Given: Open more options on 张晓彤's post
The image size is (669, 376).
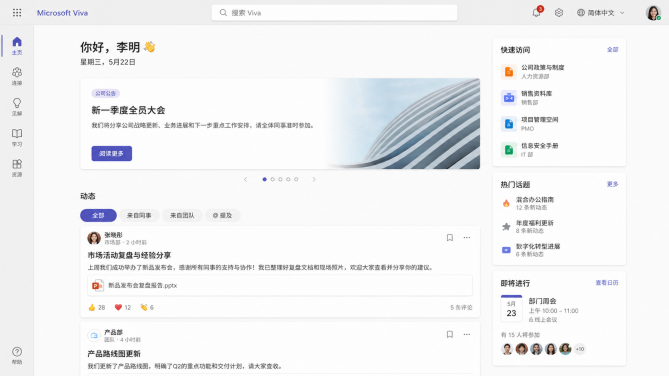Looking at the screenshot, I should coord(467,238).
